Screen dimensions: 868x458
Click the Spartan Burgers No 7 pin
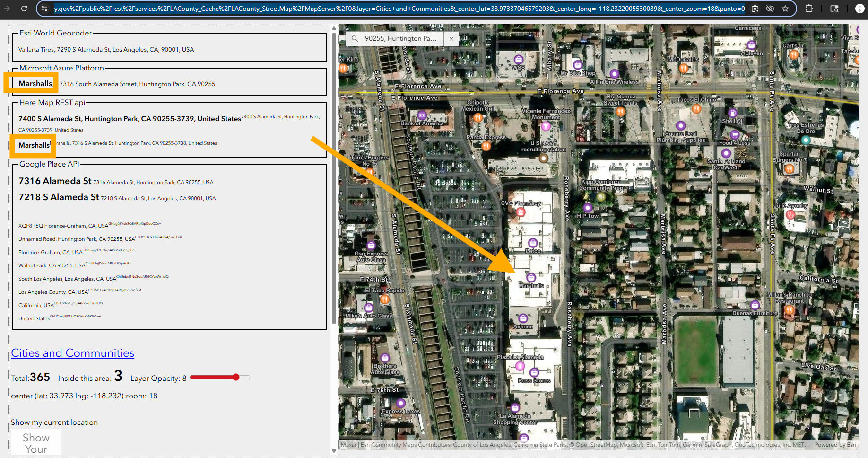[x=789, y=169]
